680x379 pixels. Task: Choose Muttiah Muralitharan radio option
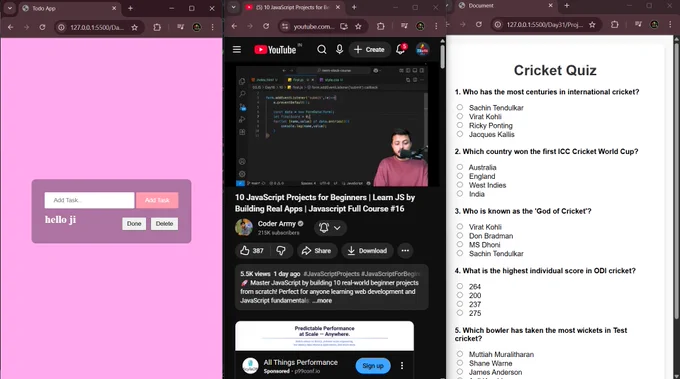(460, 354)
